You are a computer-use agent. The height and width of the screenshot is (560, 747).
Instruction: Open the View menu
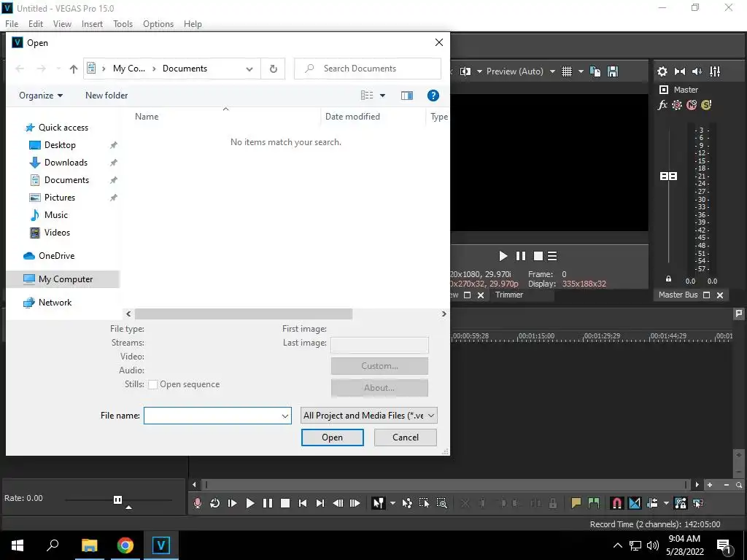62,24
